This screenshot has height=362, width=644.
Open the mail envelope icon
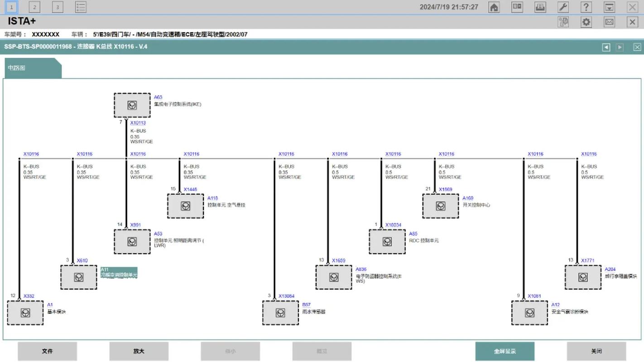coord(610,22)
